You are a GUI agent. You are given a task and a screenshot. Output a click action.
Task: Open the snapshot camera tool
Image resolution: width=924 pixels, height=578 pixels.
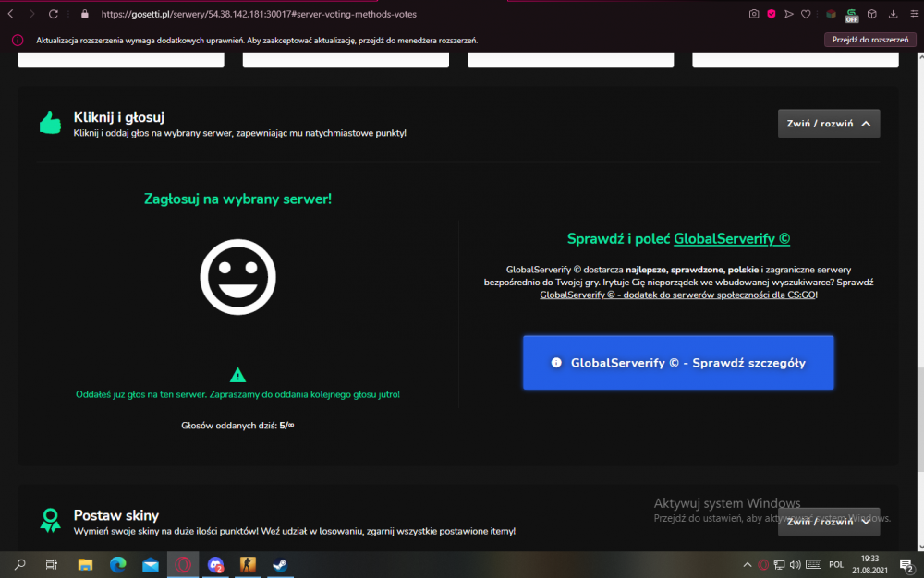[754, 14]
